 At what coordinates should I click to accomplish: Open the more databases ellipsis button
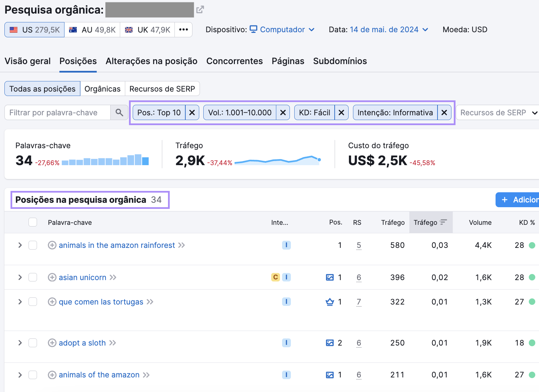point(183,30)
